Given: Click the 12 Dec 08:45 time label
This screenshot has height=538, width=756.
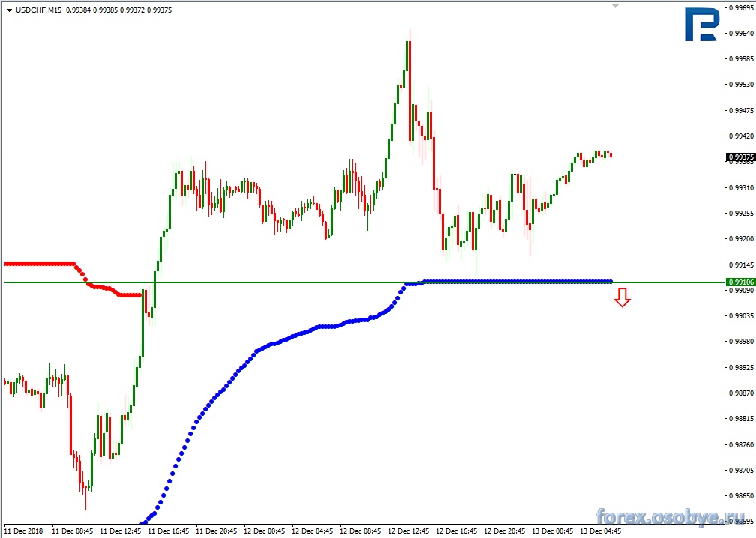Looking at the screenshot, I should pyautogui.click(x=361, y=531).
